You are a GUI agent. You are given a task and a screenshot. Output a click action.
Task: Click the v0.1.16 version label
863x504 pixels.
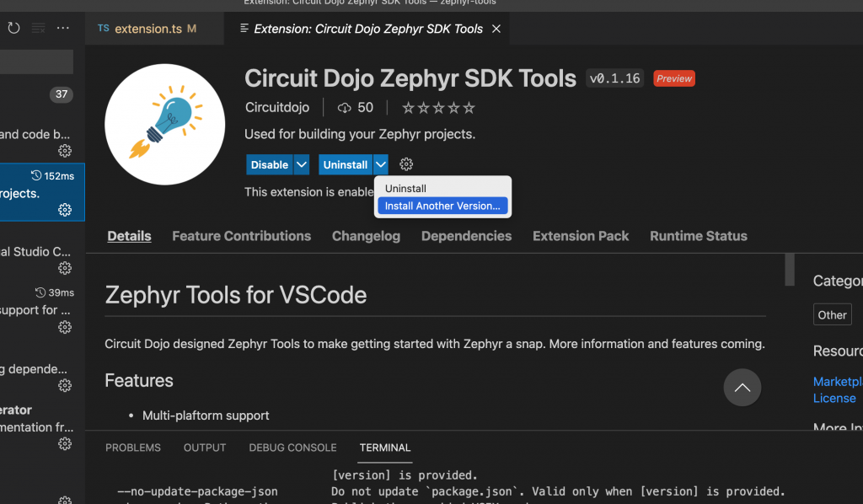point(614,78)
